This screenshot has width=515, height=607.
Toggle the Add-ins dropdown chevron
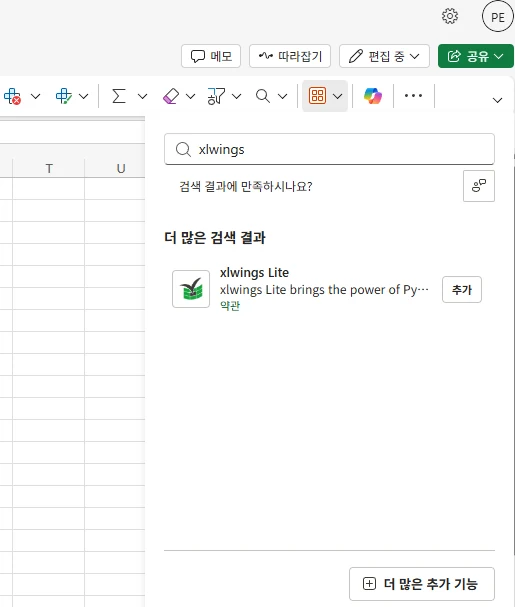[x=337, y=96]
